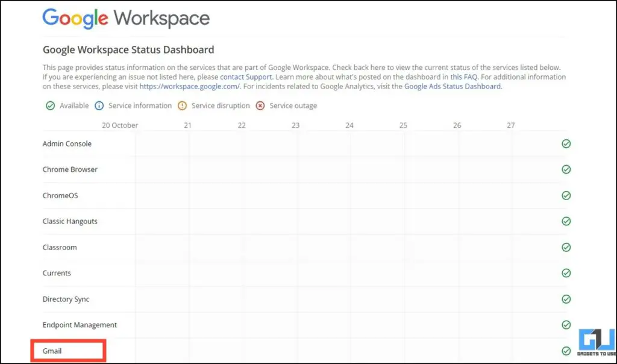617x364 pixels.
Task: Click the yellow Service disruption legend icon
Action: [x=181, y=105]
